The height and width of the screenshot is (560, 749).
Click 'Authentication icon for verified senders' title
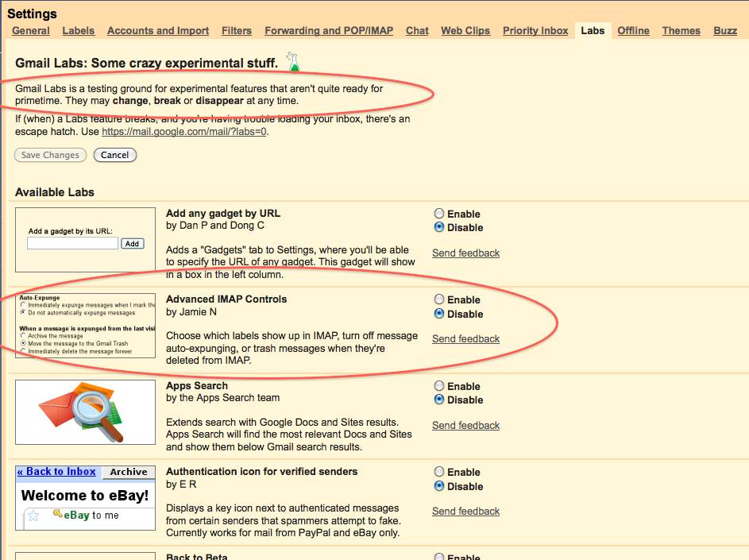tap(262, 472)
